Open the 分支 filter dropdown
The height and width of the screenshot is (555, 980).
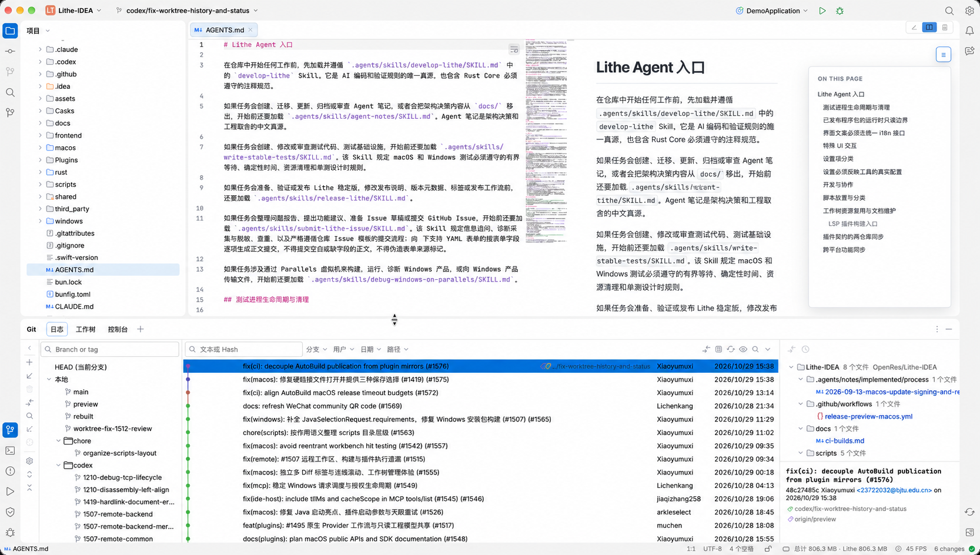tap(316, 349)
